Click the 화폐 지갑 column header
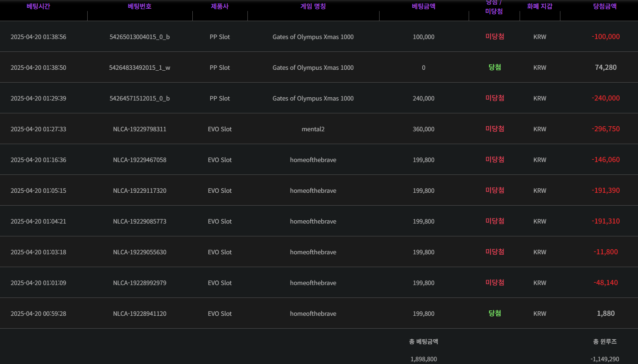This screenshot has width=638, height=364. click(540, 6)
